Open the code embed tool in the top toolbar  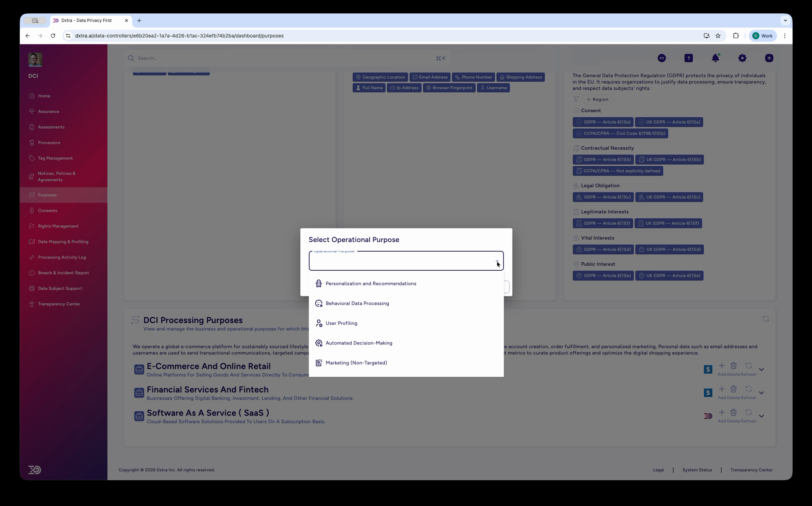coord(661,58)
